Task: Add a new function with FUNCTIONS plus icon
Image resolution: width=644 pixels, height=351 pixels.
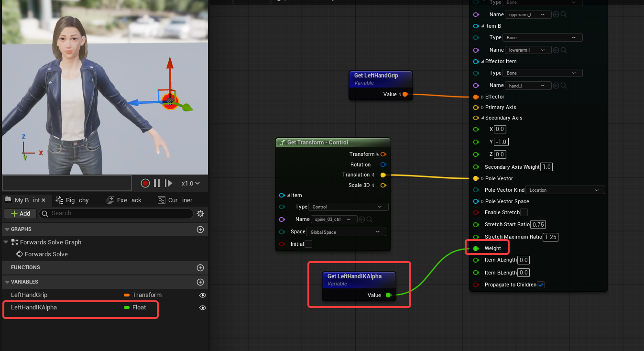Action: [x=200, y=268]
